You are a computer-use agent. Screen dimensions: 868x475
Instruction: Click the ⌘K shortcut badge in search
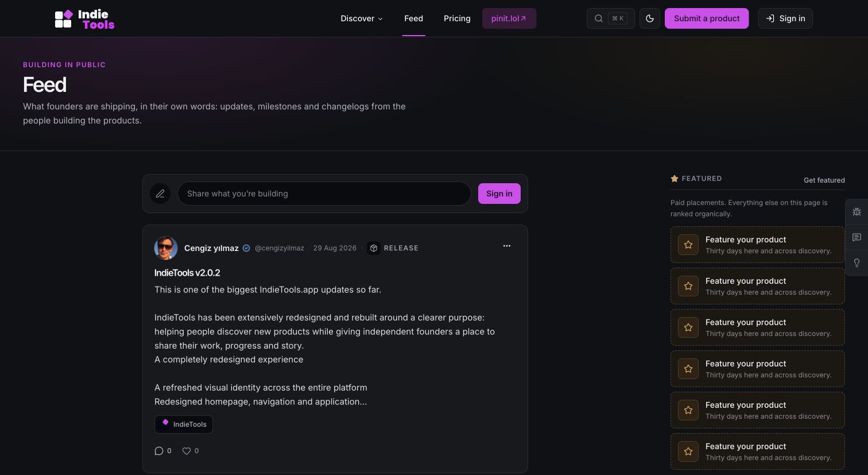618,18
